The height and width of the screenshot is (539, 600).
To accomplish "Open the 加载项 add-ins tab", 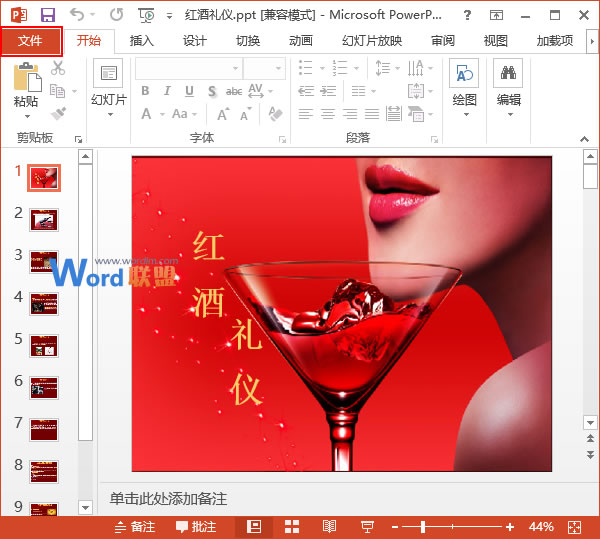I will click(555, 41).
